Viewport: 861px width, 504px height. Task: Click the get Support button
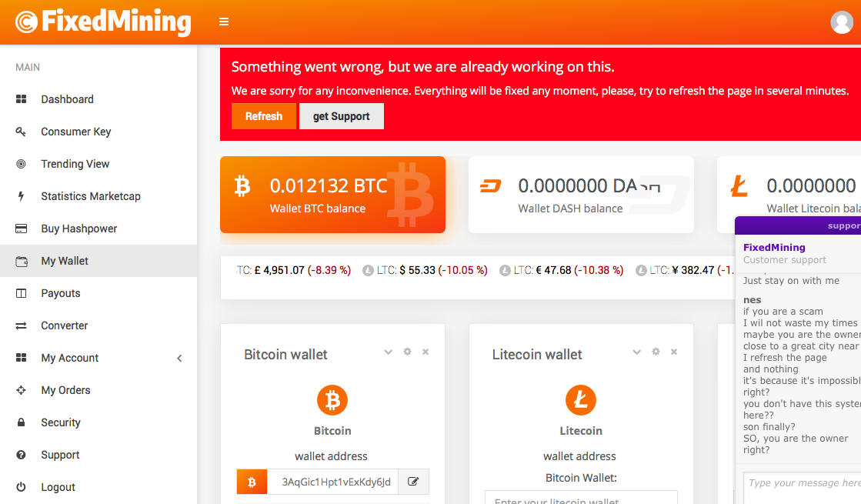point(341,116)
